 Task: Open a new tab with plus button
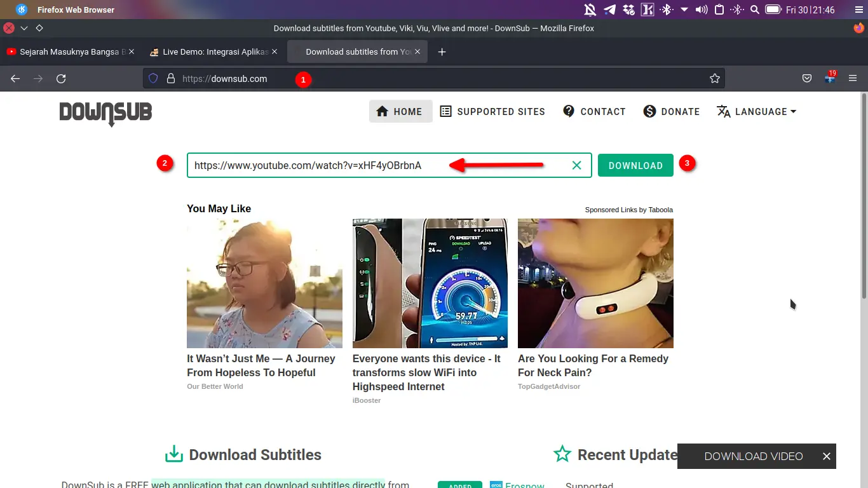(x=442, y=51)
